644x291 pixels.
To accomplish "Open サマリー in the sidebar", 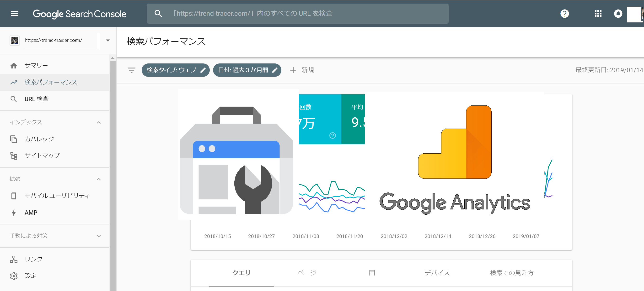I will tap(54, 65).
